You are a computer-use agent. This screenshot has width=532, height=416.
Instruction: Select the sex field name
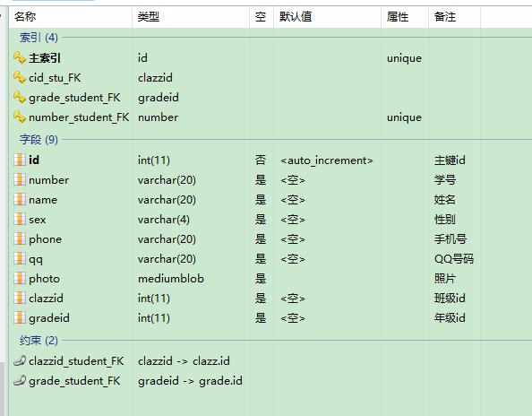pyautogui.click(x=38, y=220)
